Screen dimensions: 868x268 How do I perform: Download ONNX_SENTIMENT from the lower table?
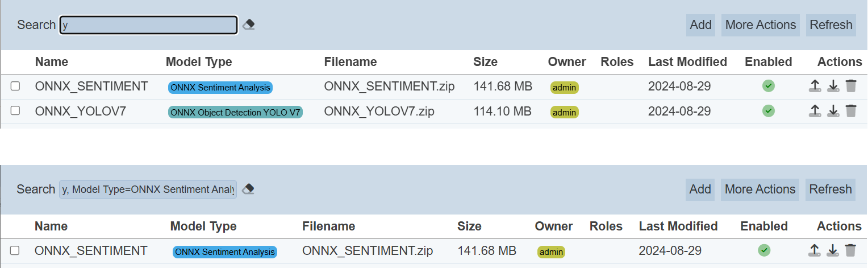[x=832, y=250]
